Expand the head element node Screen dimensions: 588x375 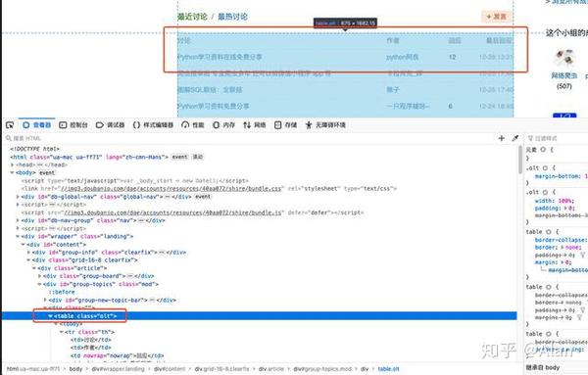tap(13, 164)
